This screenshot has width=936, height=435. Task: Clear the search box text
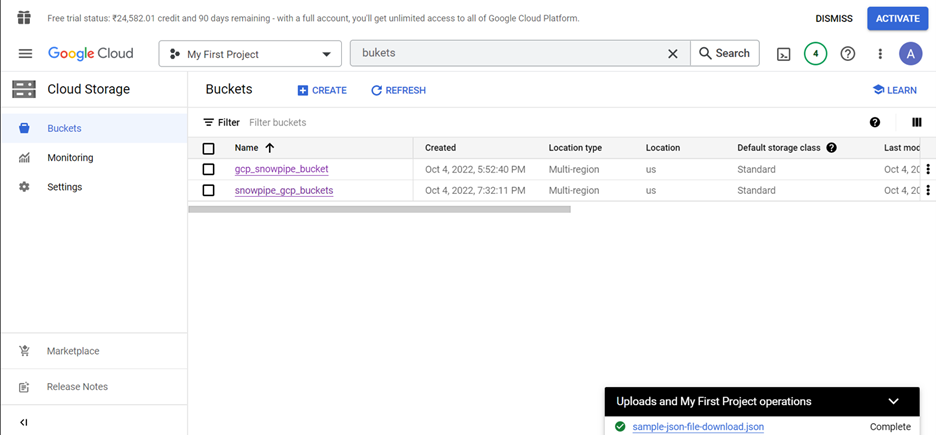673,54
